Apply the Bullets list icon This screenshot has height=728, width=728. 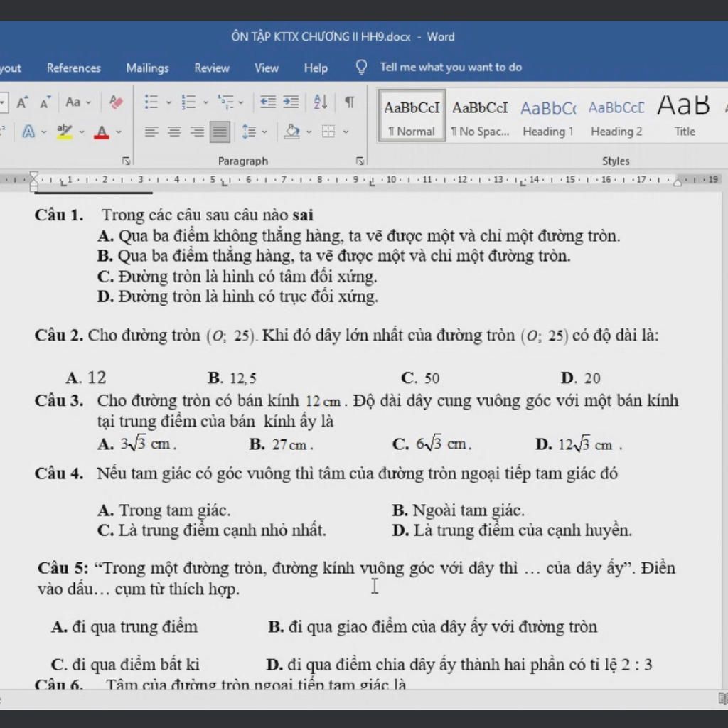click(151, 102)
